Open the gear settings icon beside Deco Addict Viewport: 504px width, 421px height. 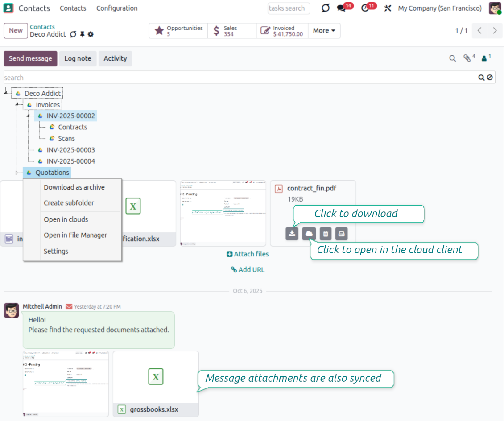pyautogui.click(x=91, y=34)
